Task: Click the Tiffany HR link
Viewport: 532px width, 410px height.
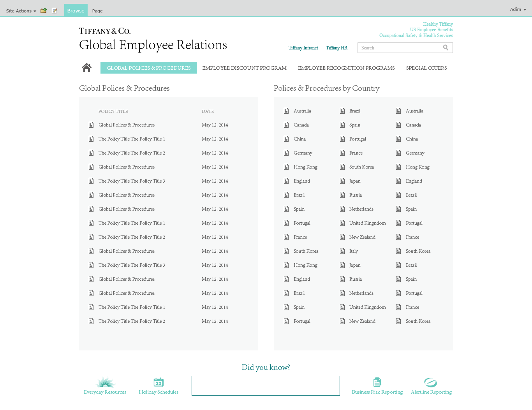Action: pos(336,48)
